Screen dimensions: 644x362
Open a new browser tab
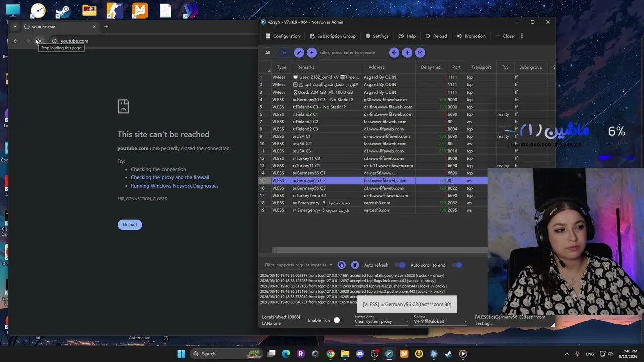click(106, 27)
